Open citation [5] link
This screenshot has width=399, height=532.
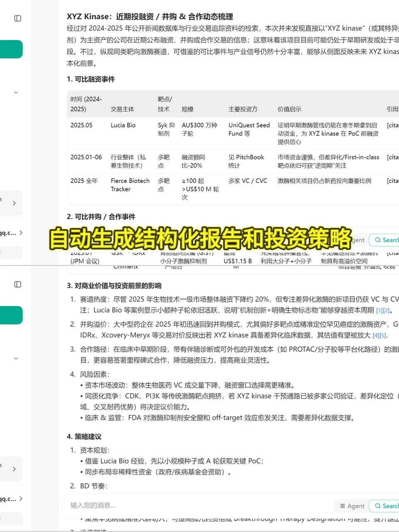pyautogui.click(x=383, y=335)
